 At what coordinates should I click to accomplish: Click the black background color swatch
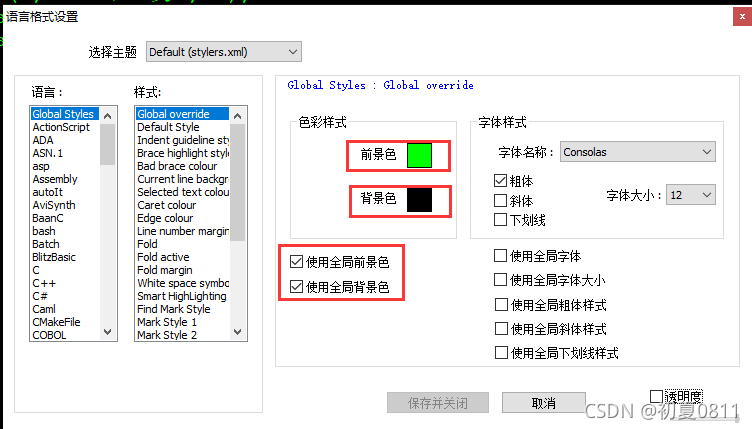[x=419, y=199]
